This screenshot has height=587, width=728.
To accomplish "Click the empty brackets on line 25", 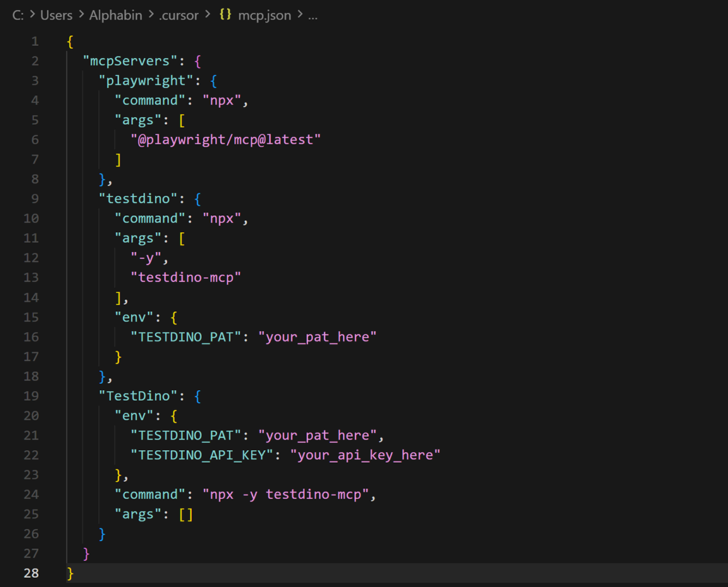I will point(186,514).
